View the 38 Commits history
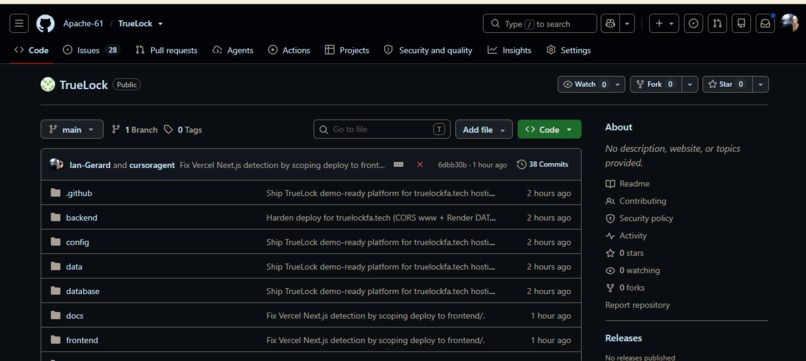 click(x=542, y=165)
